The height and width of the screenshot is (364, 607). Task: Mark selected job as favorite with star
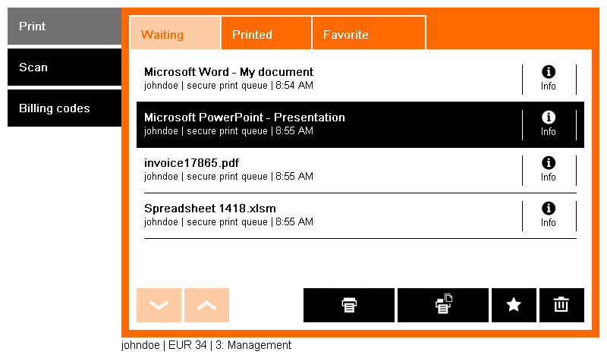click(514, 305)
